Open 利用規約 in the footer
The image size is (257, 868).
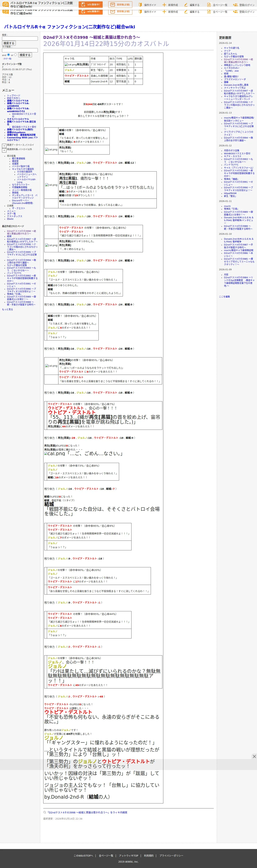[x=149, y=856]
